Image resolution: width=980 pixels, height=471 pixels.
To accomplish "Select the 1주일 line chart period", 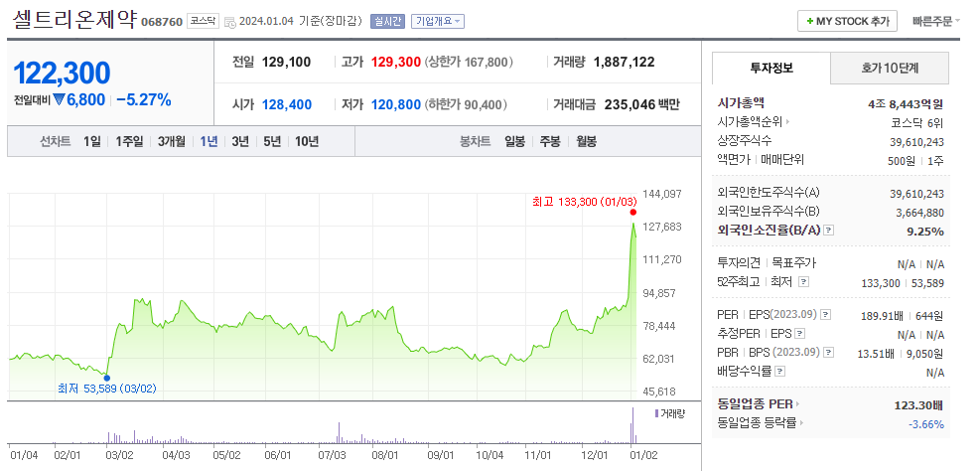I will coord(129,141).
